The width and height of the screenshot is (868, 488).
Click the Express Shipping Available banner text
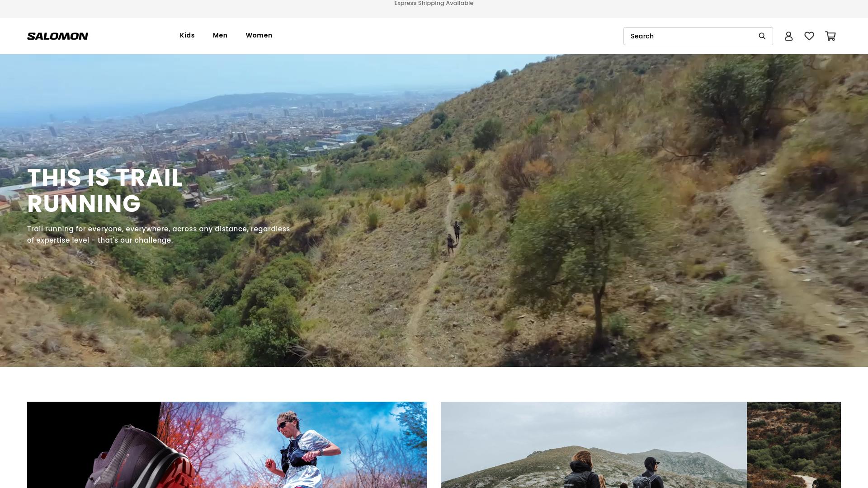(434, 4)
